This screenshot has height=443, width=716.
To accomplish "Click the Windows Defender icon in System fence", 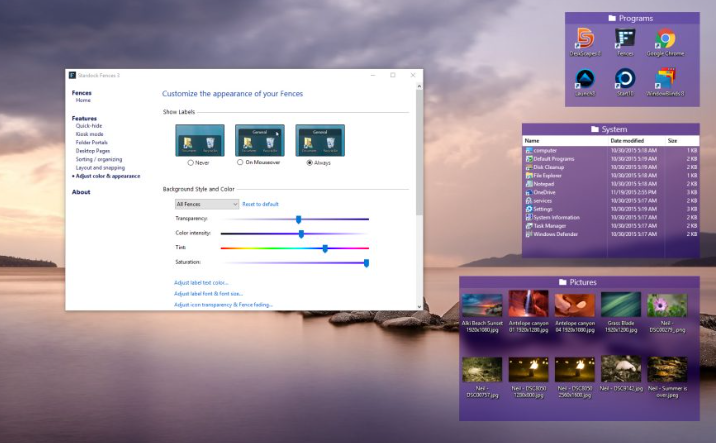I will 529,234.
